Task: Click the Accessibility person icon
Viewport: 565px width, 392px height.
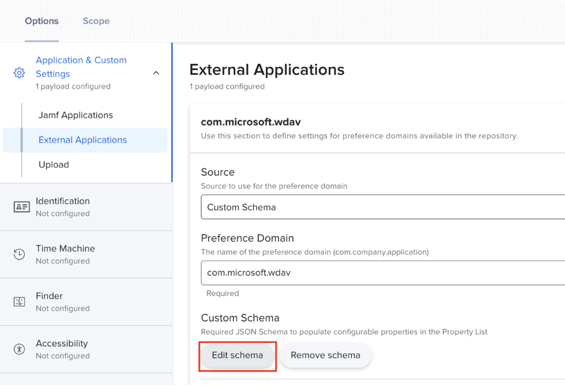Action: pos(19,349)
